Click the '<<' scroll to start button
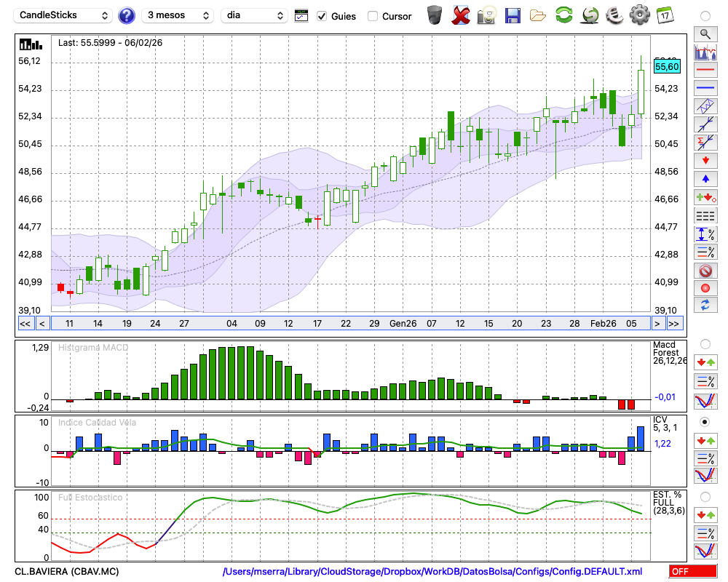 point(25,324)
